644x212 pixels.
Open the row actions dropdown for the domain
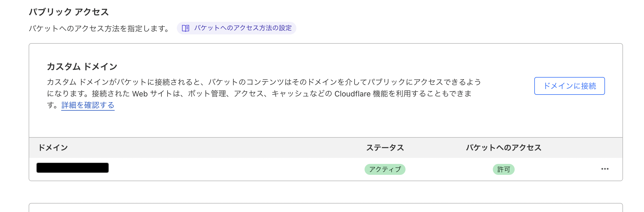coord(605,169)
